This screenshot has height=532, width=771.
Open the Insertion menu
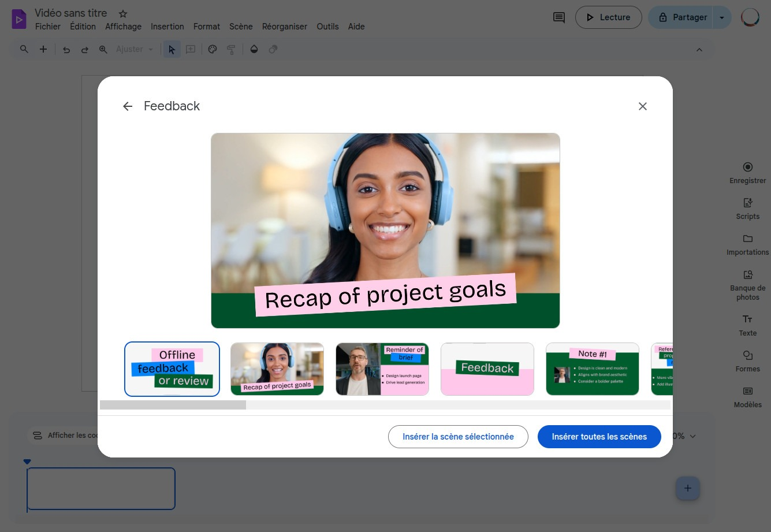(x=167, y=27)
